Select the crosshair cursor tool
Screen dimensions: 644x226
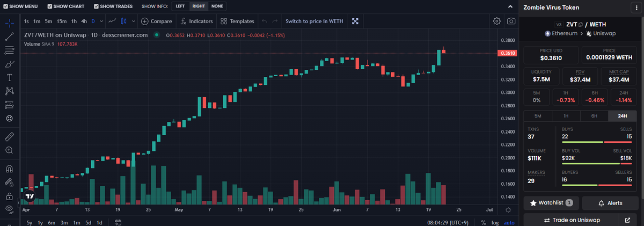pyautogui.click(x=9, y=23)
